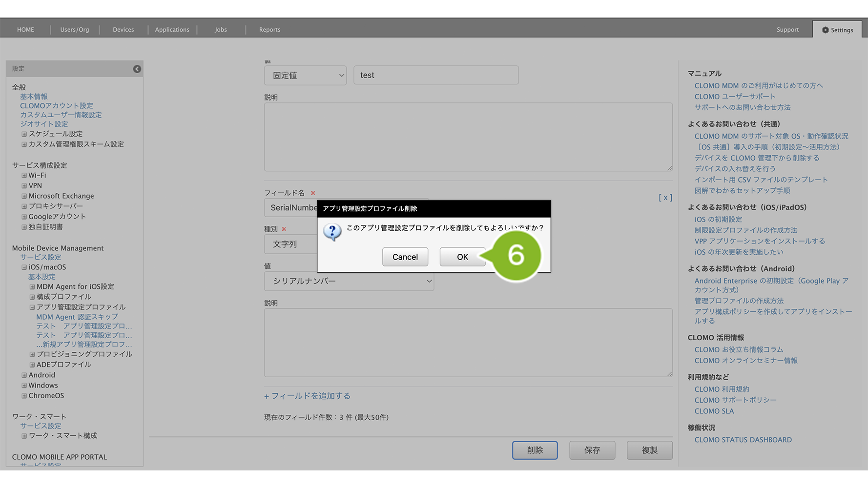Expand the Wi-Fi tree node
Viewport: 868px width, 488px height.
tap(24, 176)
